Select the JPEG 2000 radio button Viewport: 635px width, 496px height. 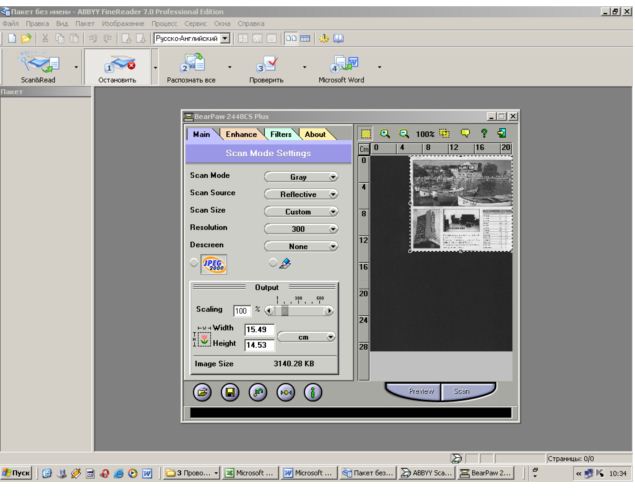pyautogui.click(x=194, y=263)
